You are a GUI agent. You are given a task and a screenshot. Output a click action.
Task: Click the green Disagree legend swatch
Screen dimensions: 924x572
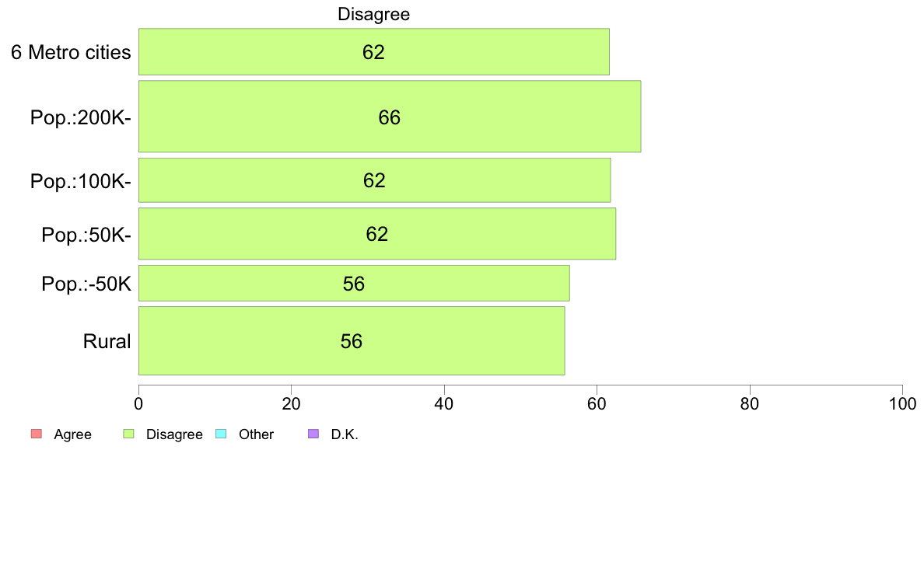coord(128,434)
